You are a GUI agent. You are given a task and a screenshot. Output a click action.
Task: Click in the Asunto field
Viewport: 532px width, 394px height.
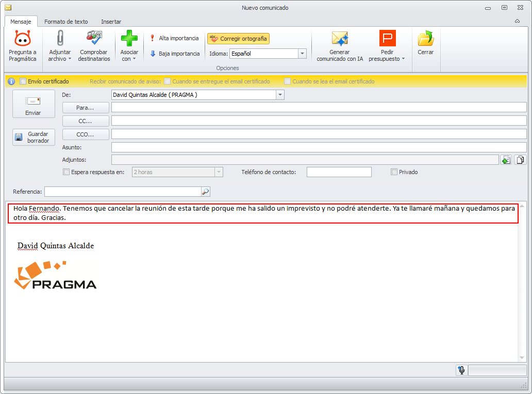click(x=319, y=147)
